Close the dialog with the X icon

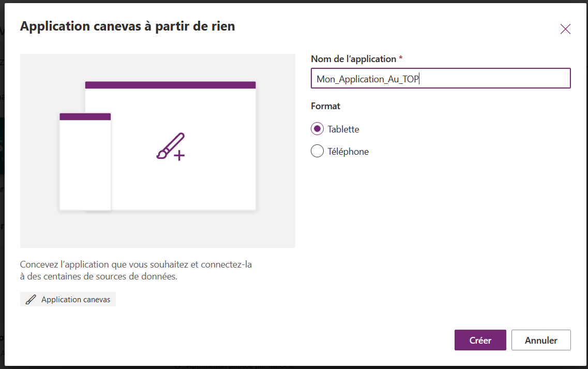pyautogui.click(x=565, y=29)
